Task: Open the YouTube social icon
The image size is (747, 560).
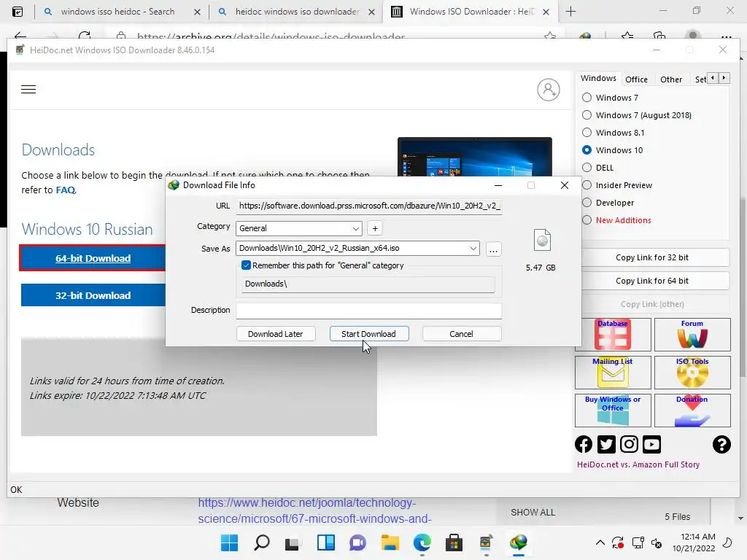Action: pos(651,444)
